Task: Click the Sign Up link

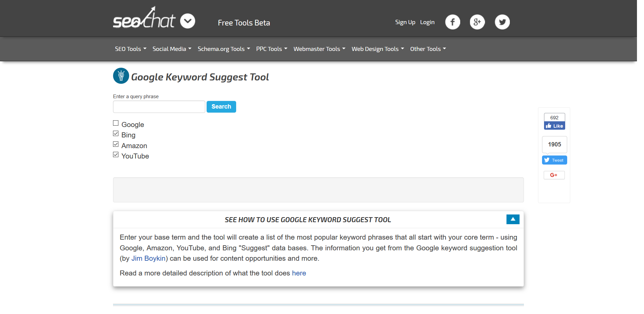Action: [405, 22]
